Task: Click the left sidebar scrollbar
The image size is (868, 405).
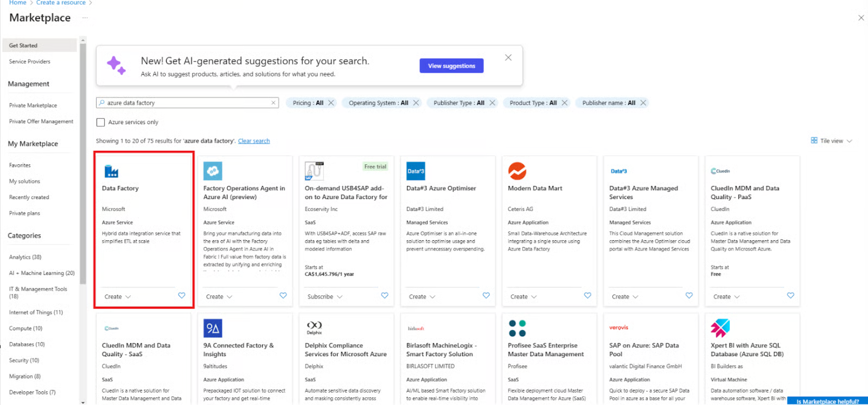Action: pyautogui.click(x=82, y=163)
